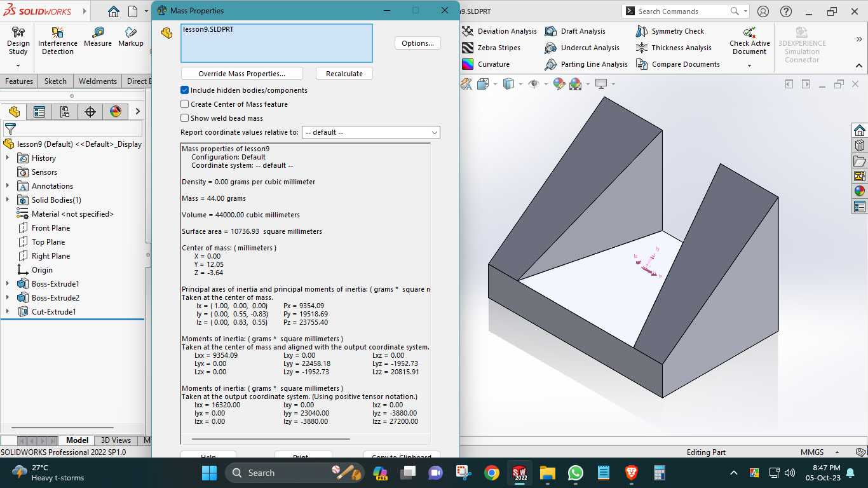868x488 pixels.
Task: Select the Model bottom tab
Action: click(78, 440)
